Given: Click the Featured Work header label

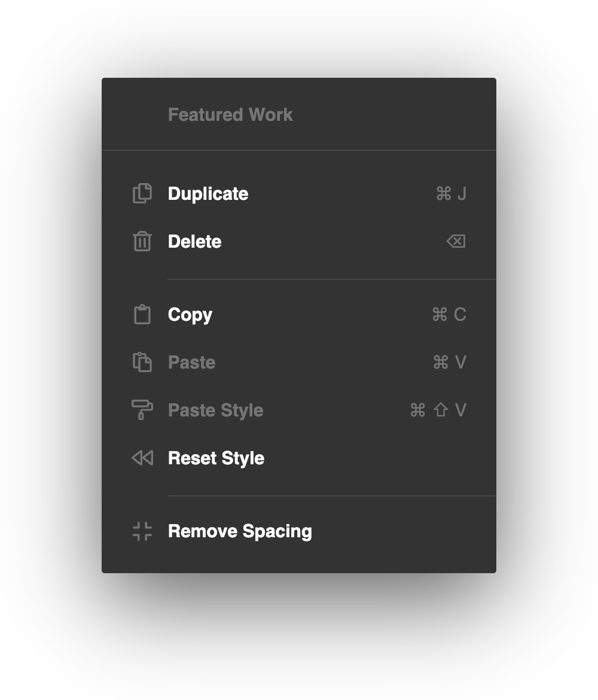Looking at the screenshot, I should click(230, 114).
